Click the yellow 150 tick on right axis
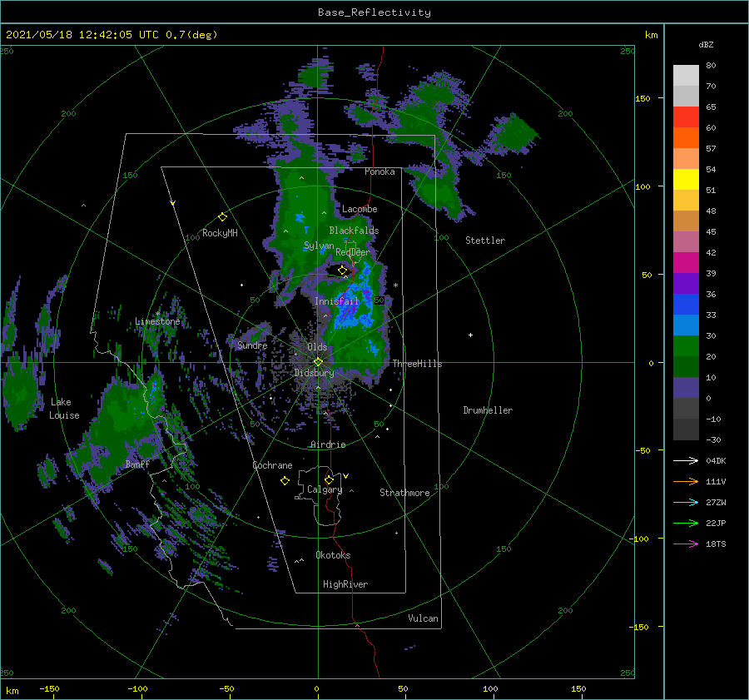Image resolution: width=749 pixels, height=700 pixels. click(642, 98)
